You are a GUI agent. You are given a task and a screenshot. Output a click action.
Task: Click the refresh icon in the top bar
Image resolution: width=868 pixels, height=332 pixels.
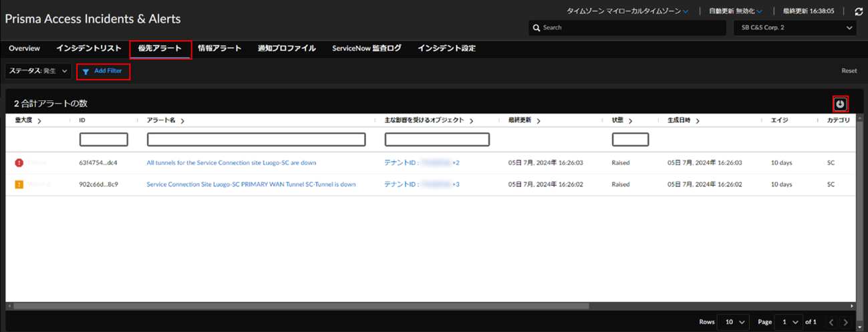tap(859, 11)
